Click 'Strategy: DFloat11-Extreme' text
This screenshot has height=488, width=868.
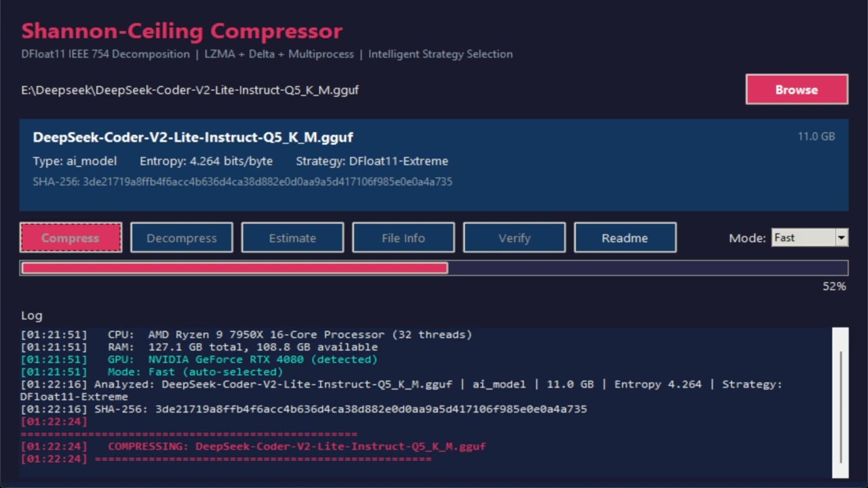point(372,161)
